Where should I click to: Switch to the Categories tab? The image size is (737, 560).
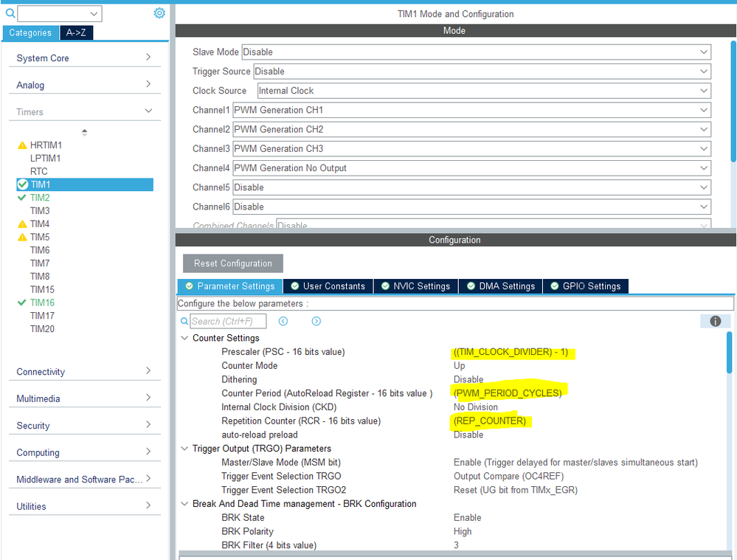point(30,33)
